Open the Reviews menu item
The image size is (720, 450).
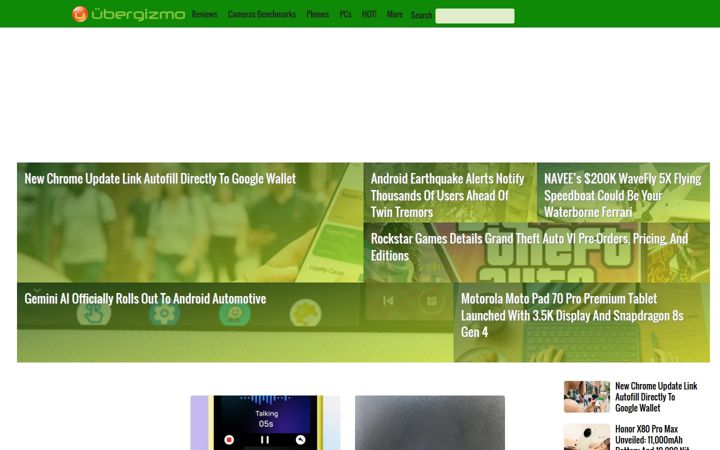coord(204,14)
